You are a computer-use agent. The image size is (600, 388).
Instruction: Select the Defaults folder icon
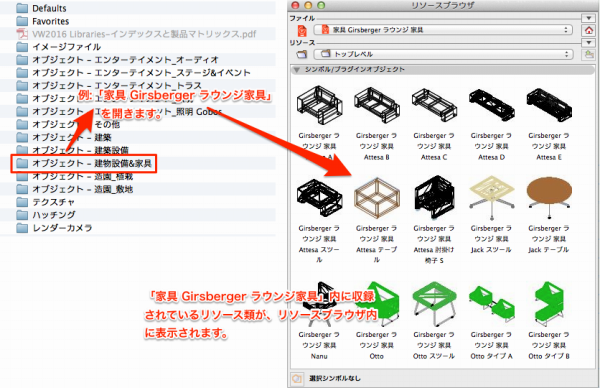click(22, 8)
